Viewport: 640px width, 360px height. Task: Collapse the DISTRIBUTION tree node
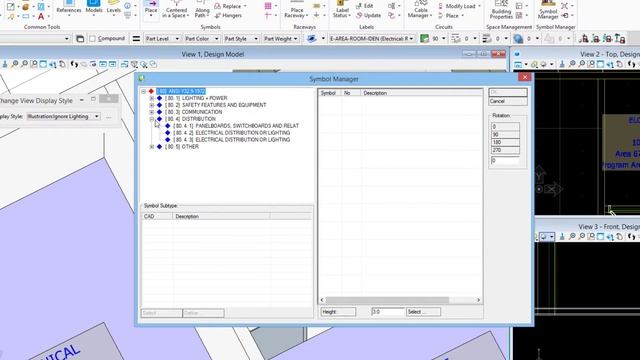pyautogui.click(x=152, y=119)
